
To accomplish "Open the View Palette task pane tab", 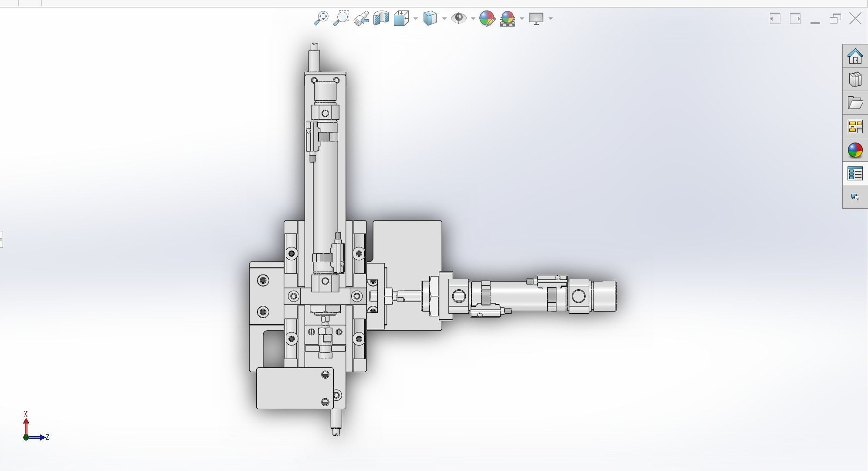I will tap(855, 127).
